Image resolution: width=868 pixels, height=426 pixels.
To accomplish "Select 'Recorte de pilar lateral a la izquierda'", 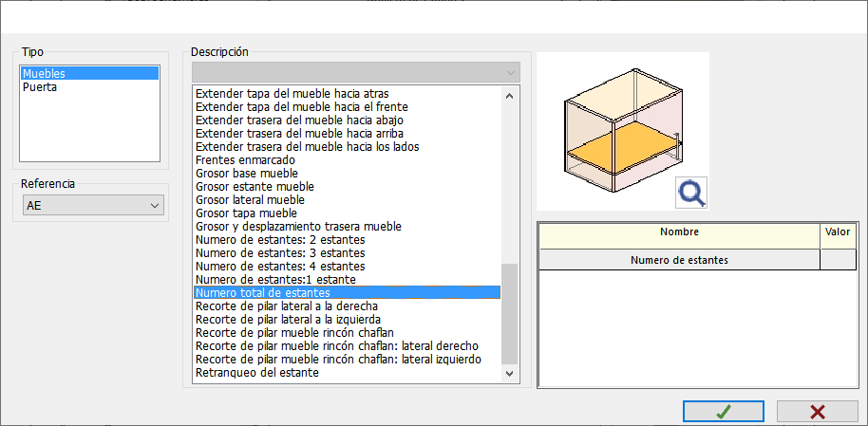I will [x=347, y=319].
